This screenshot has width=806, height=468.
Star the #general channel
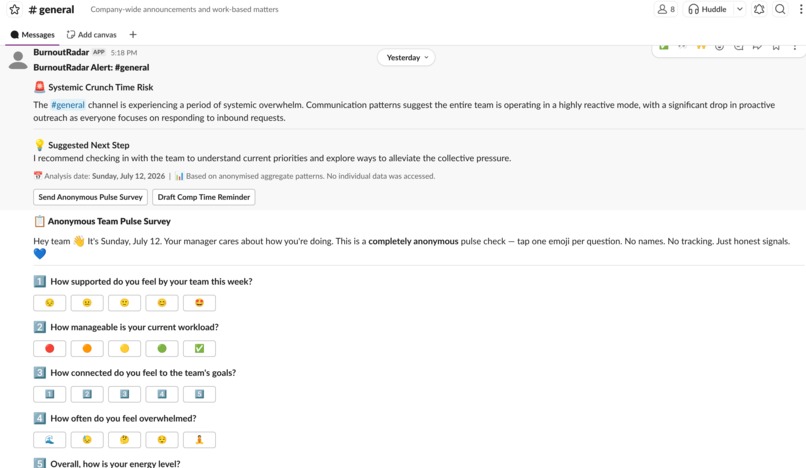coord(14,9)
